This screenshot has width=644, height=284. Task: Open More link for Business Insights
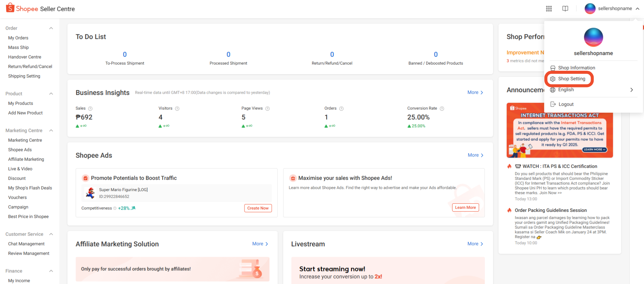point(475,93)
